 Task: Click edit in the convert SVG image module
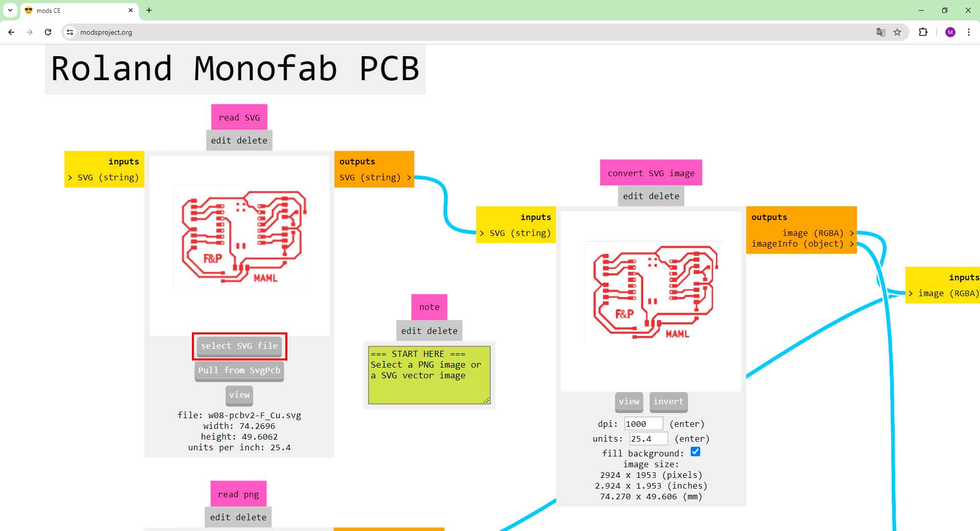coord(633,196)
